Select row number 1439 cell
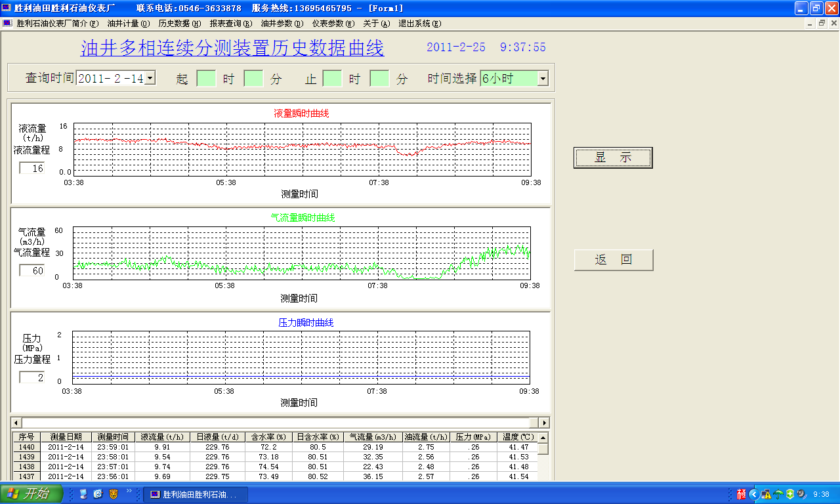 26,457
